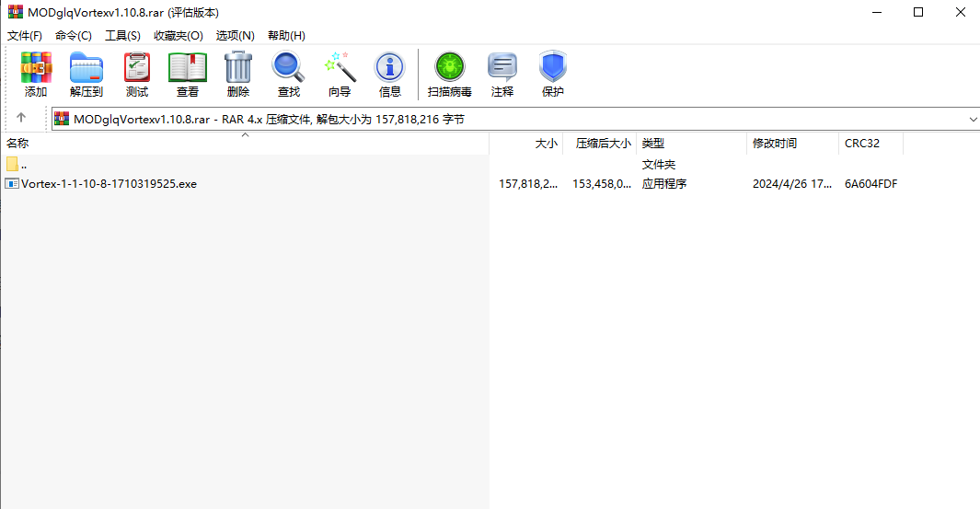Sort by 压缩后大小 column header

pos(603,144)
